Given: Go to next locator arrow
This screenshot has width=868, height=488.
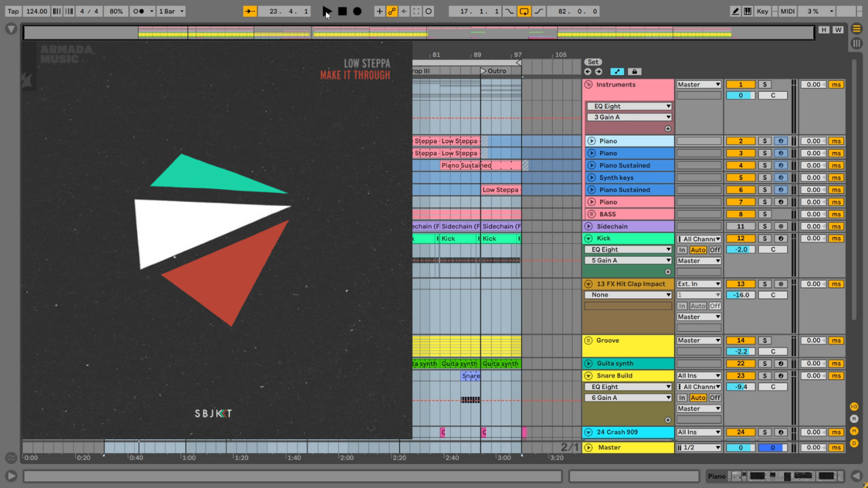Looking at the screenshot, I should pyautogui.click(x=598, y=71).
